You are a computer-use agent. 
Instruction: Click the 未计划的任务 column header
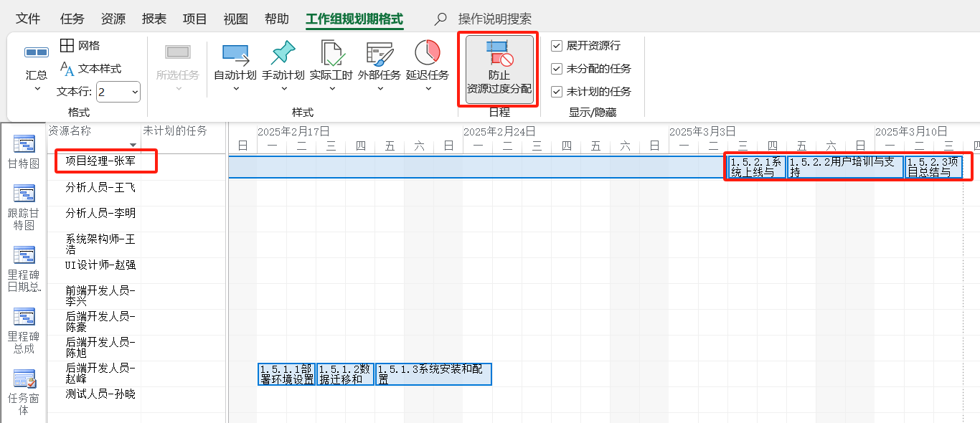(175, 130)
